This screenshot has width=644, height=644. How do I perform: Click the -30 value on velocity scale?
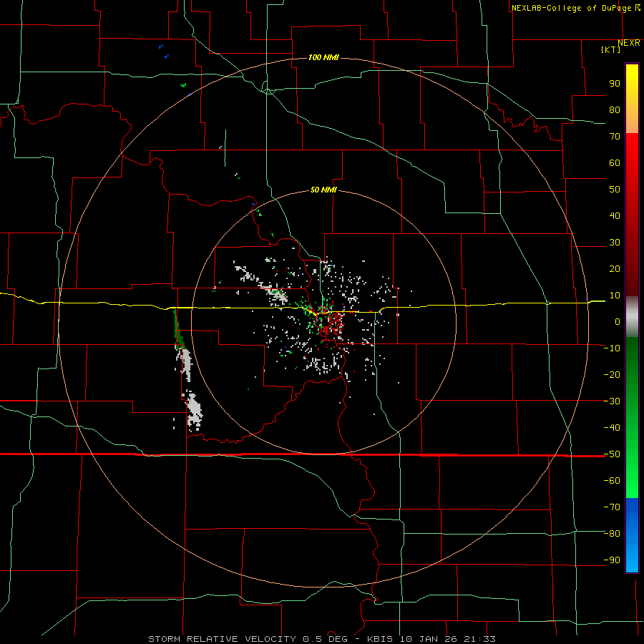612,401
